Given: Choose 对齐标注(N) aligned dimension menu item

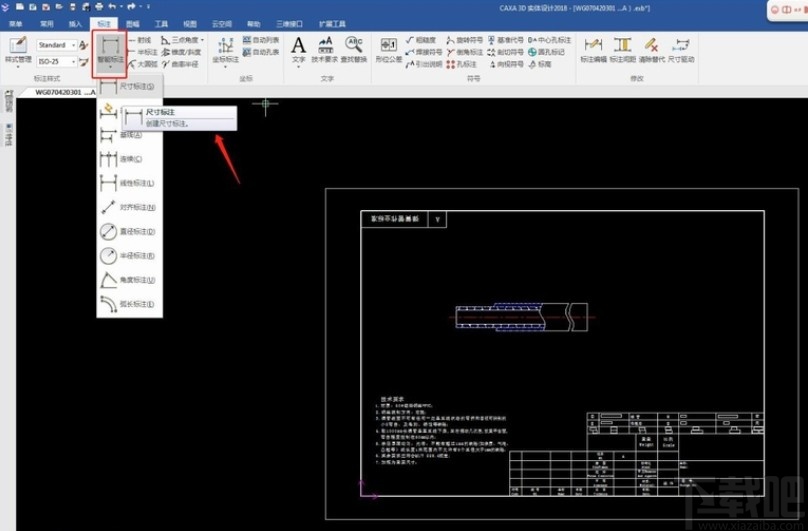Looking at the screenshot, I should pos(129,207).
